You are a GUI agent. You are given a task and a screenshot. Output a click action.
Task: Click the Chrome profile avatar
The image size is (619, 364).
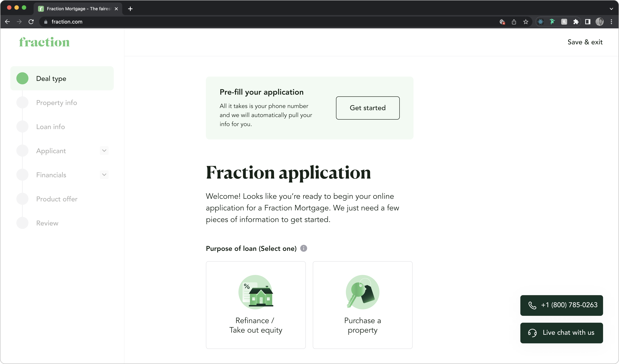(599, 22)
